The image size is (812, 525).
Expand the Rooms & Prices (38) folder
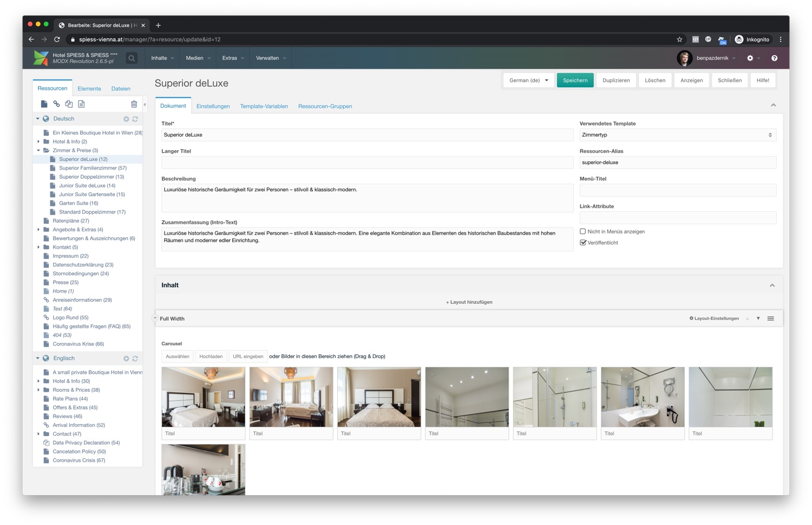pyautogui.click(x=38, y=390)
